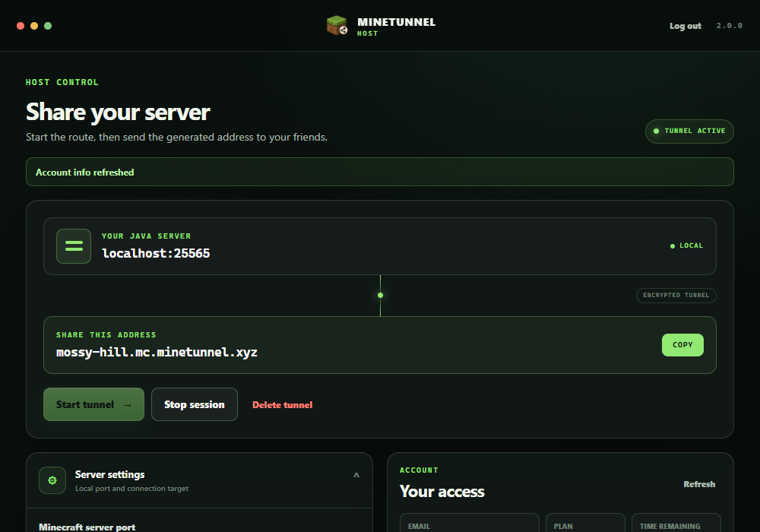The height and width of the screenshot is (532, 760).
Task: Click the Local status indicator
Action: point(686,245)
